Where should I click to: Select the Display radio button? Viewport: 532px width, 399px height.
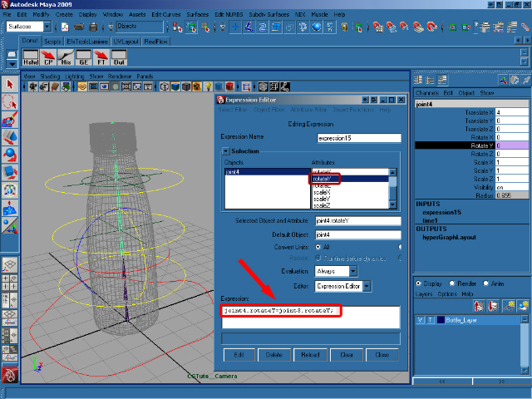tap(418, 282)
